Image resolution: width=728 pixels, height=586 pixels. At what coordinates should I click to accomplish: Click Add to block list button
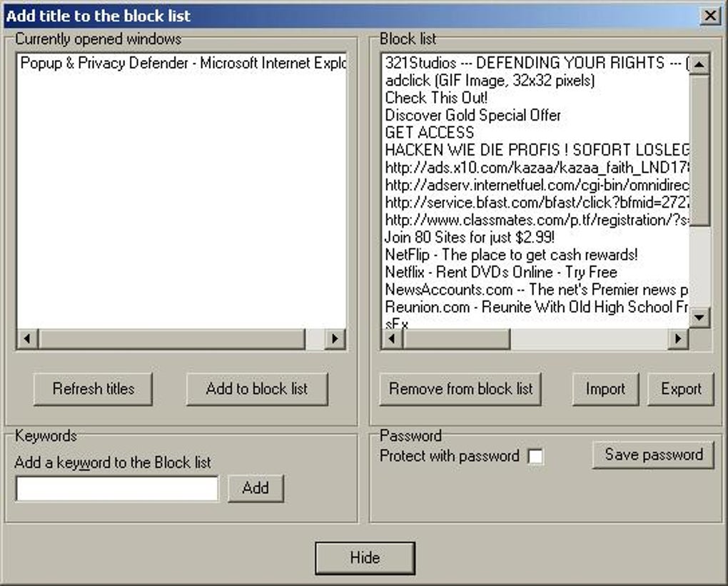[257, 389]
